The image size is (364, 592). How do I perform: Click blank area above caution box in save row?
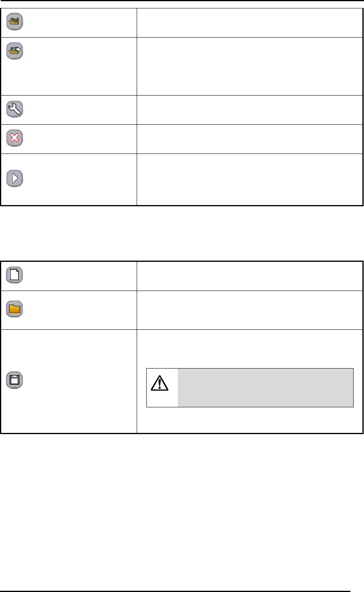tap(250, 349)
